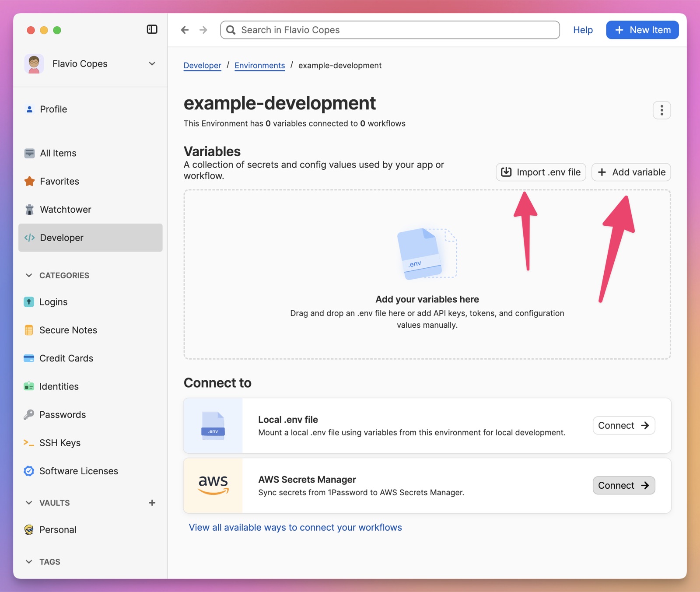Click the Credit Cards card icon
700x592 pixels.
point(29,358)
